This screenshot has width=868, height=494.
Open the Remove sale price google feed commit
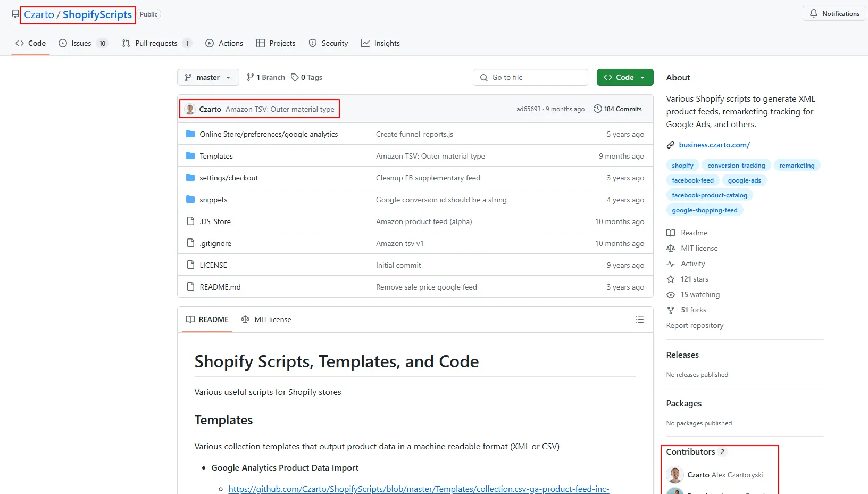click(x=427, y=287)
